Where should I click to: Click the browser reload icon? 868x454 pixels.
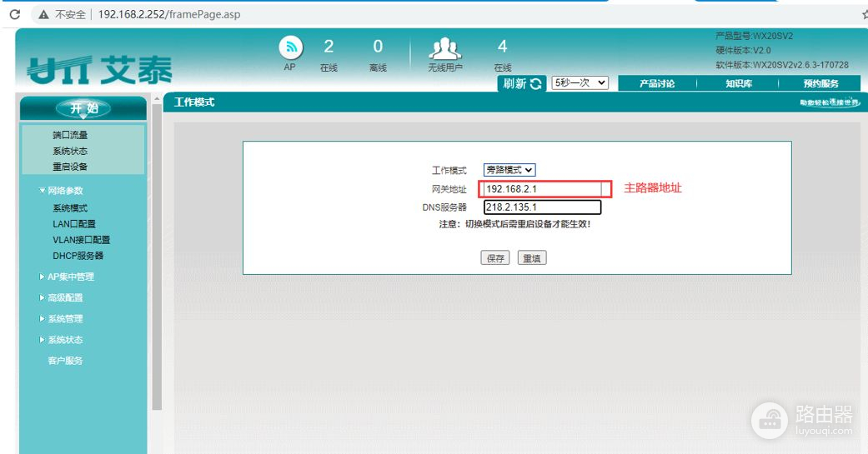pos(15,14)
